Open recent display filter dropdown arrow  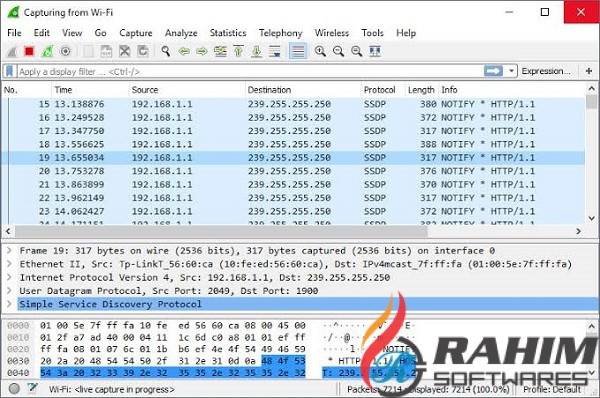coord(511,71)
